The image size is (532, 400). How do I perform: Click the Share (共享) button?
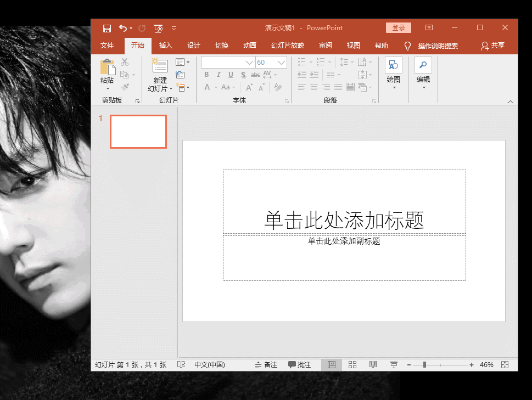[492, 46]
